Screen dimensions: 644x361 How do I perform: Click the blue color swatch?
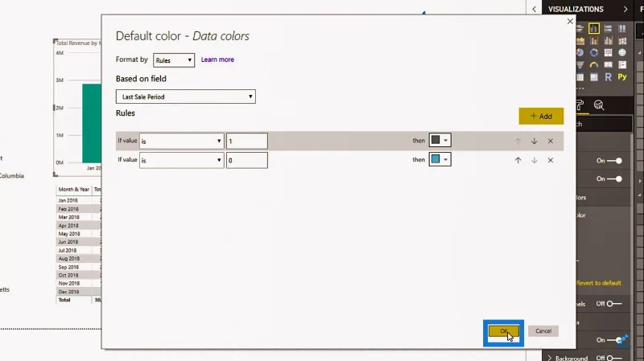point(436,159)
